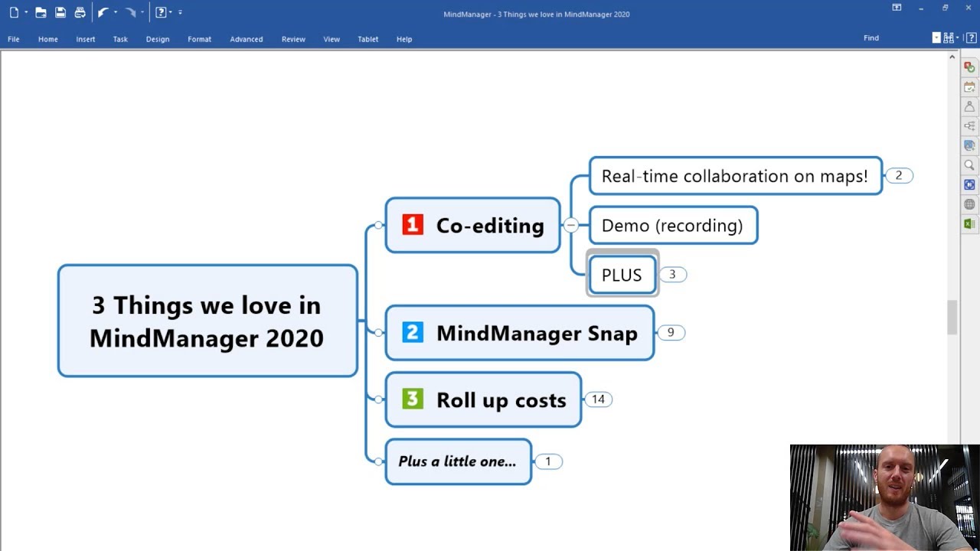The height and width of the screenshot is (551, 980).
Task: Print the map with the printer icon
Action: [x=80, y=12]
